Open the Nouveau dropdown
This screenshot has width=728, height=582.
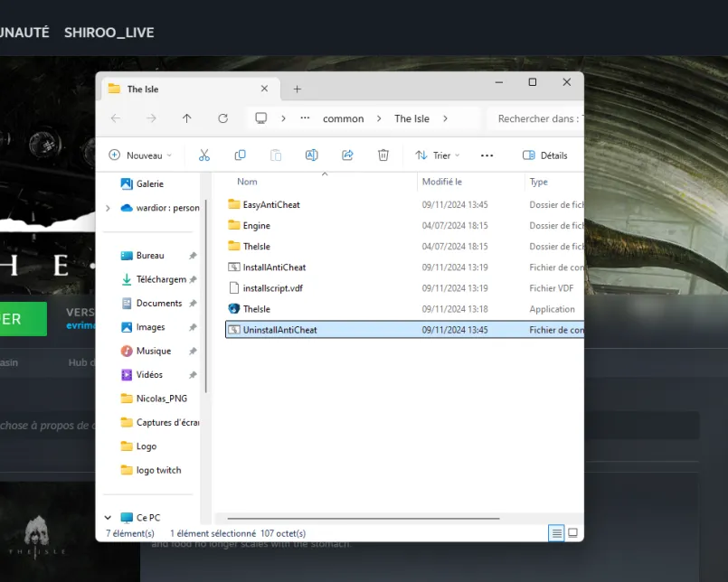coord(140,155)
